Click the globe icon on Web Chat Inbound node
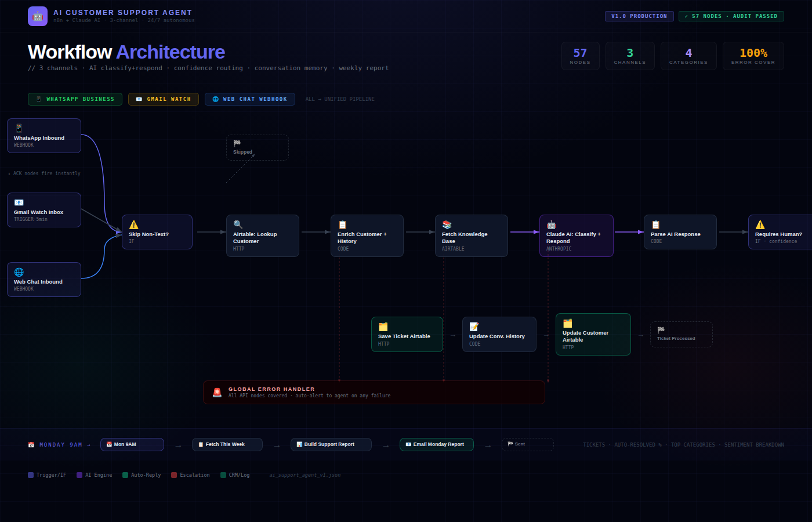Screen dimensions: 812x522 pos(19,272)
